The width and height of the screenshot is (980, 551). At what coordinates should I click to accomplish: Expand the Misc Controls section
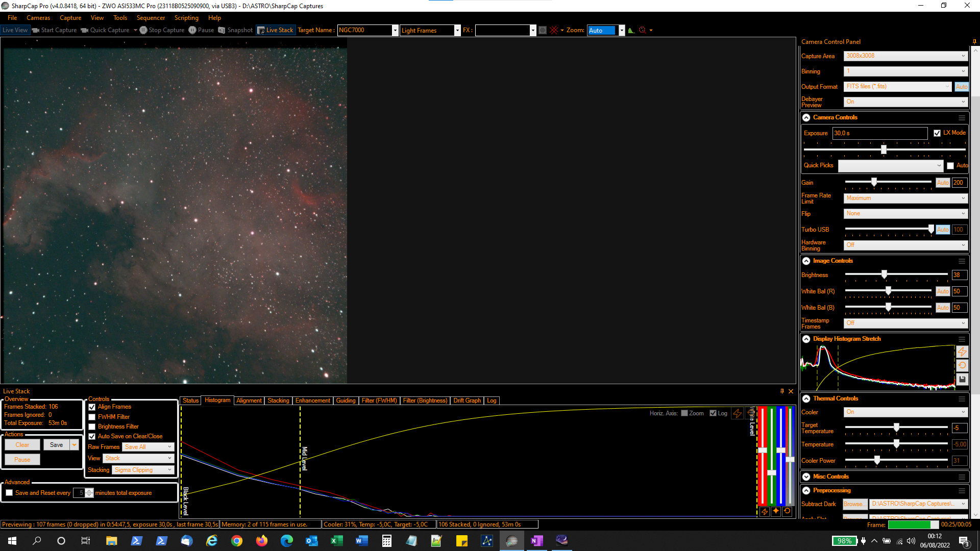[806, 477]
